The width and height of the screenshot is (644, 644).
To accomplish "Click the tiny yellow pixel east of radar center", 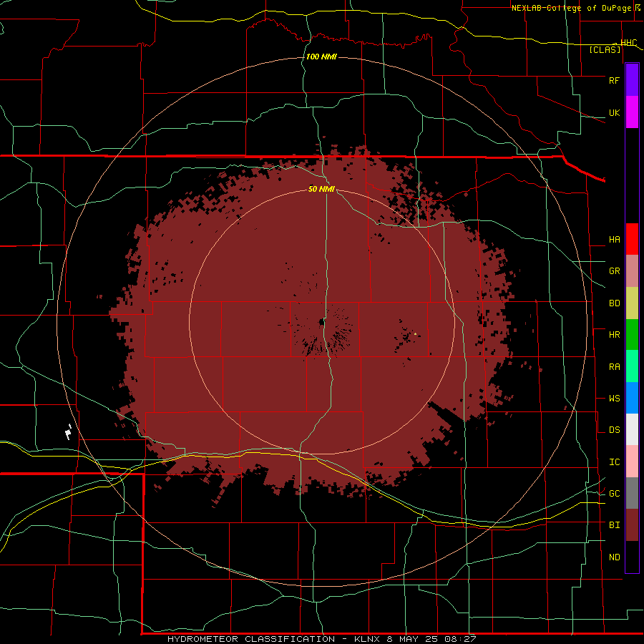I will point(416,334).
